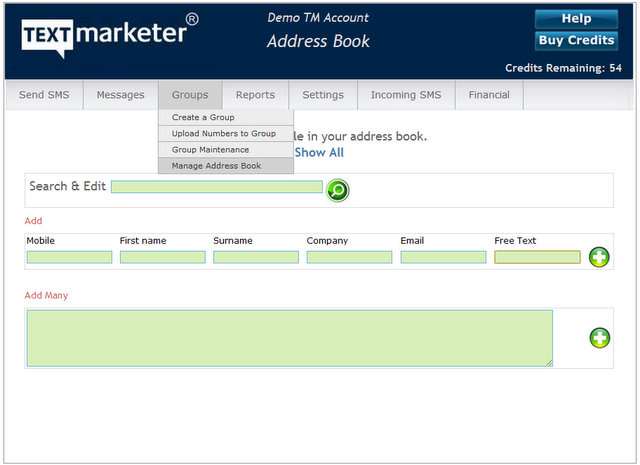Open the Messages tab
Screen dimensions: 640x465
120,95
